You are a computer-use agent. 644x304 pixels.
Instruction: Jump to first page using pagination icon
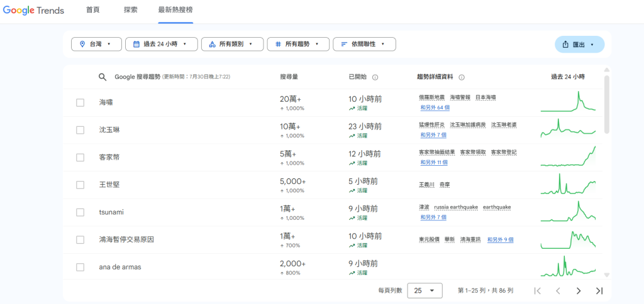pyautogui.click(x=537, y=291)
